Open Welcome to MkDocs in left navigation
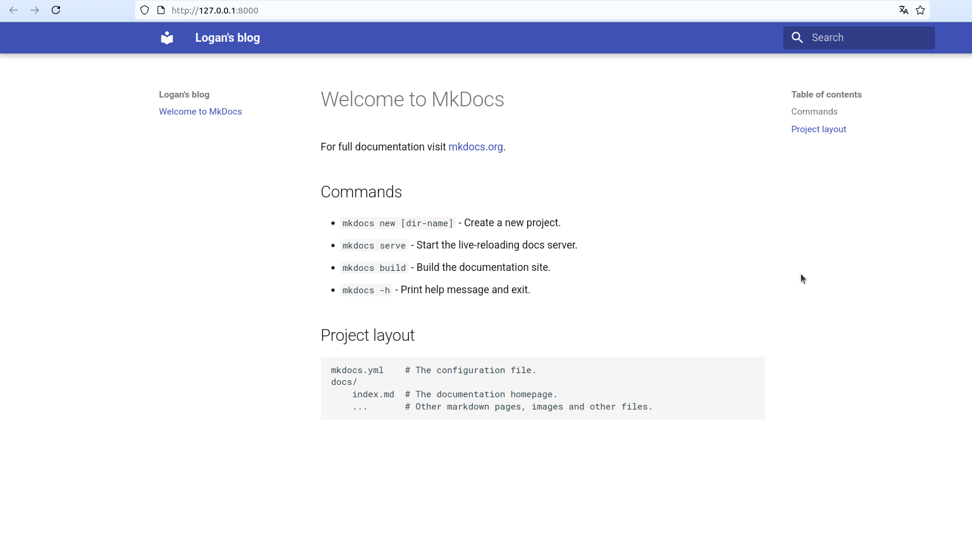Screen dimensions: 972x560 coord(200,112)
